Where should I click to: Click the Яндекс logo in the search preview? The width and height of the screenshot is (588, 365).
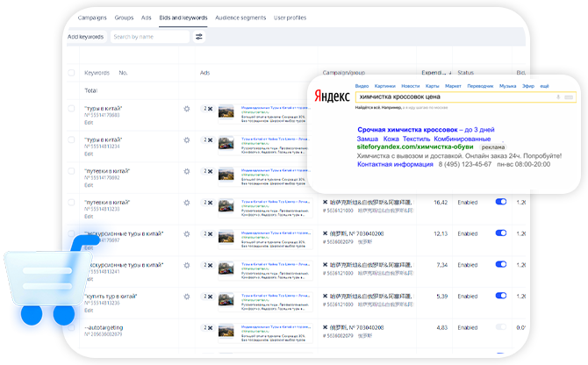[x=329, y=98]
